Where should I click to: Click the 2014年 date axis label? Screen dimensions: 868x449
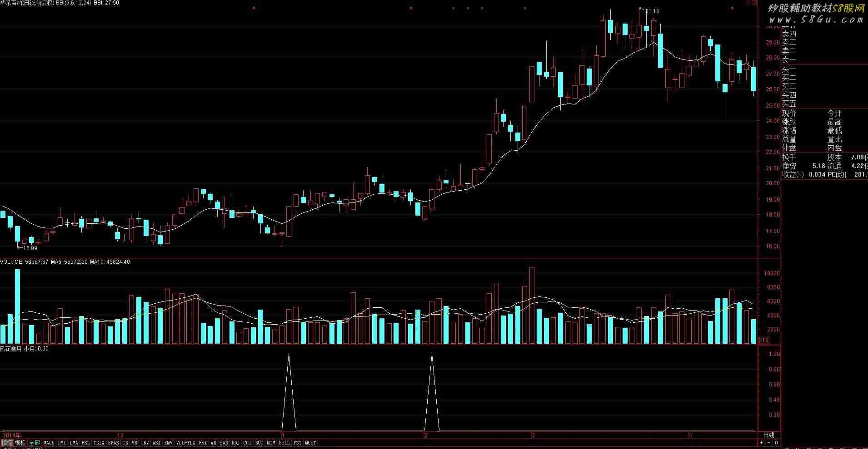(12, 435)
